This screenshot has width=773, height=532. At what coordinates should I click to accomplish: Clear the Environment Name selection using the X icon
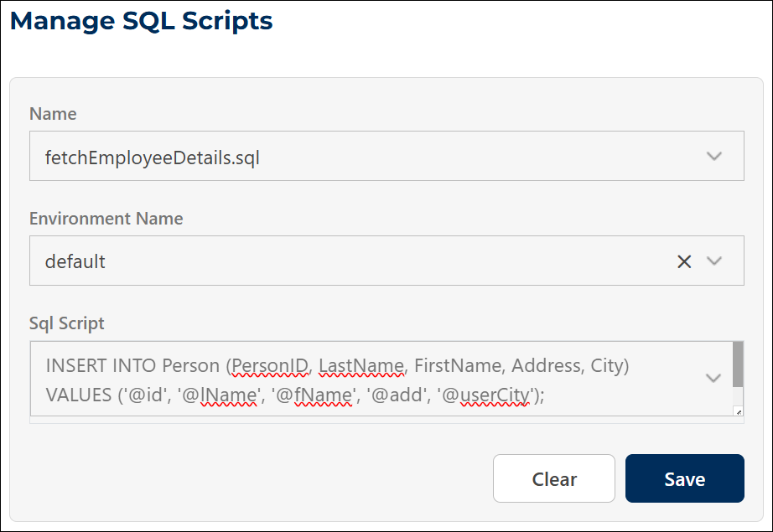point(684,261)
